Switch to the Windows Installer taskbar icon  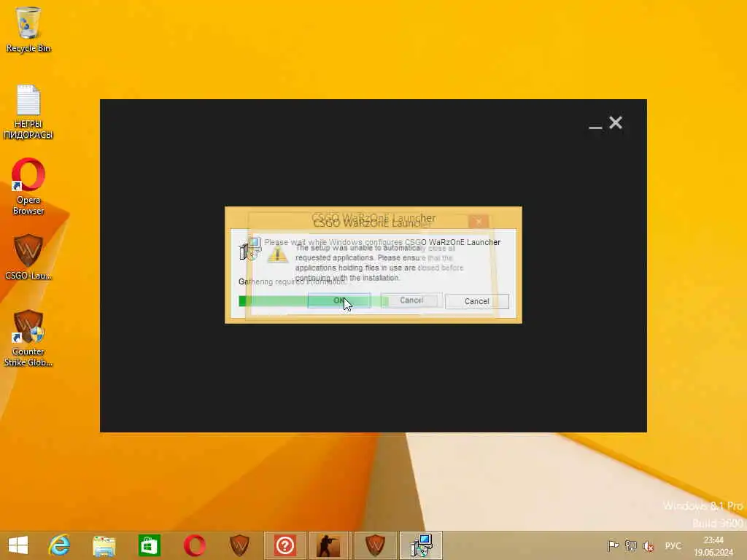click(x=421, y=545)
